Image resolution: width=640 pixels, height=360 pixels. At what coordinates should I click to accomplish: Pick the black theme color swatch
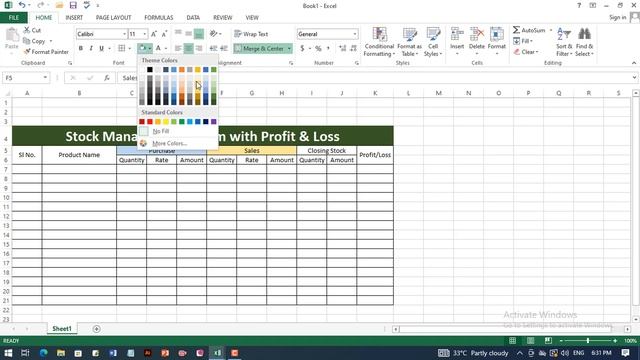[150, 70]
